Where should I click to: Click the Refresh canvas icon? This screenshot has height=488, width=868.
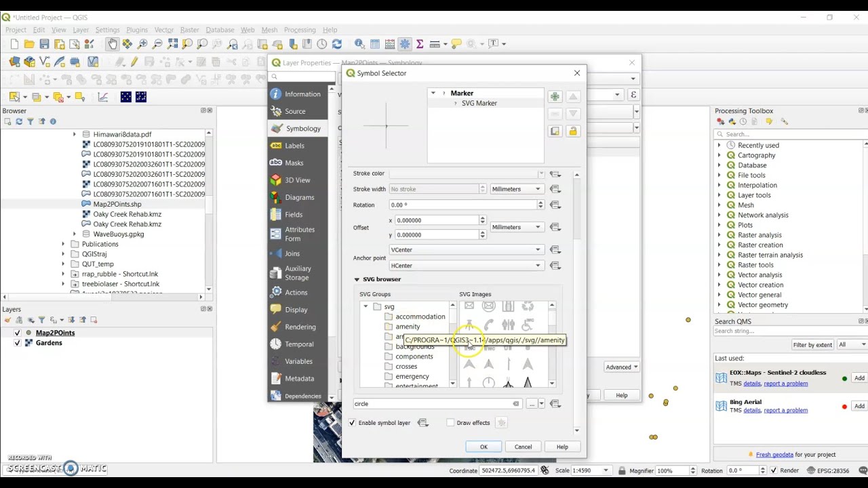coord(337,44)
